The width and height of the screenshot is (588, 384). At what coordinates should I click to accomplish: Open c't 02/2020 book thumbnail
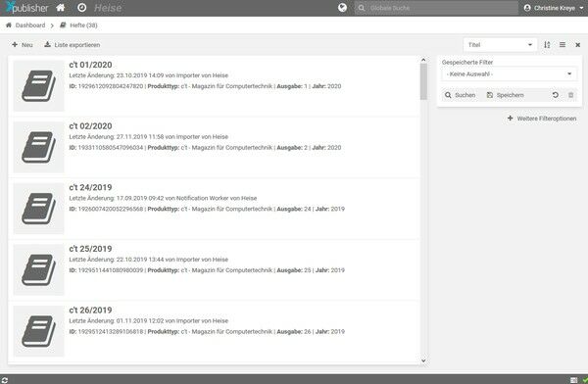(38, 147)
